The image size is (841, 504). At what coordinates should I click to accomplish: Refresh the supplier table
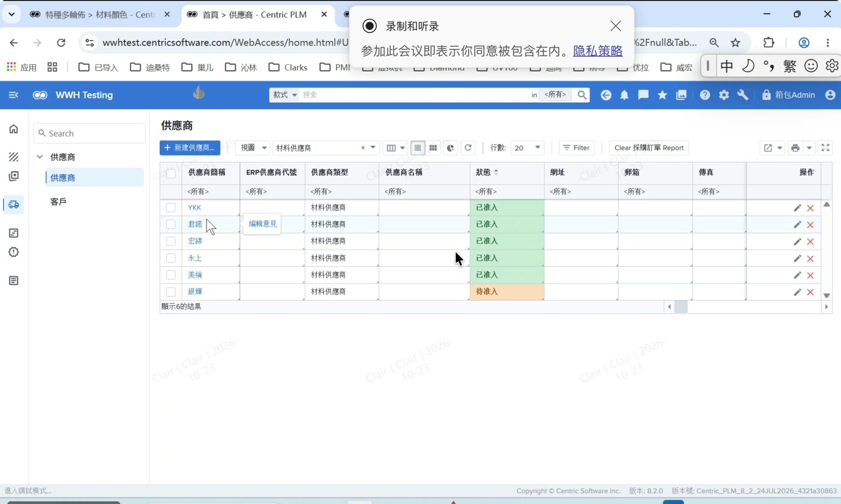pos(468,148)
